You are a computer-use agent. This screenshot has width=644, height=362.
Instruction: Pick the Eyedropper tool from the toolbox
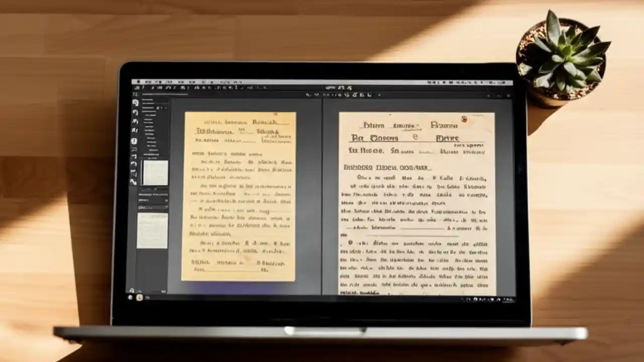pos(134,130)
